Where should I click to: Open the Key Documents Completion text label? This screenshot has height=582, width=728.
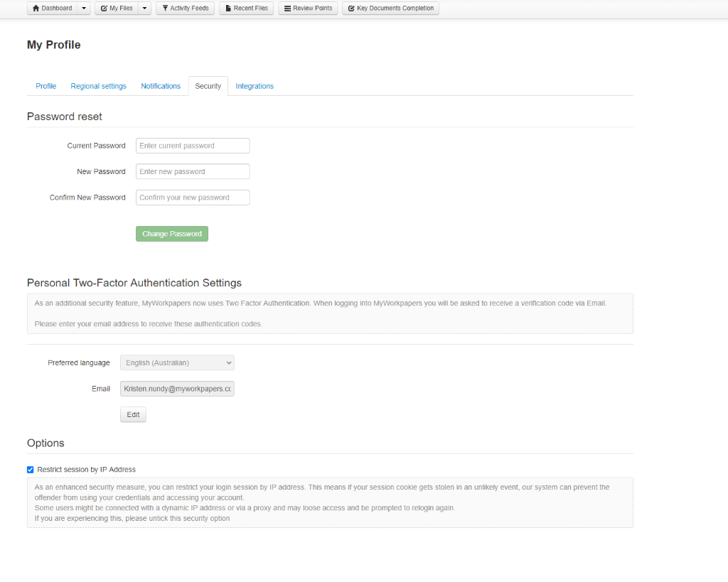tap(395, 9)
